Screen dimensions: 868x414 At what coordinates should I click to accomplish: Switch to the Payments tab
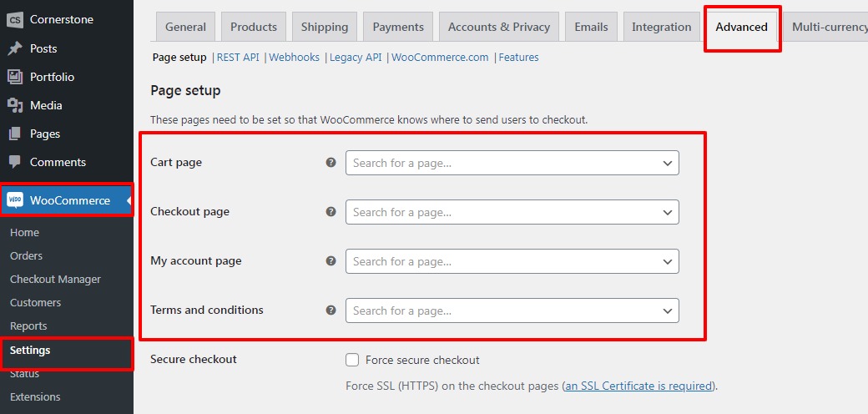[x=398, y=27]
